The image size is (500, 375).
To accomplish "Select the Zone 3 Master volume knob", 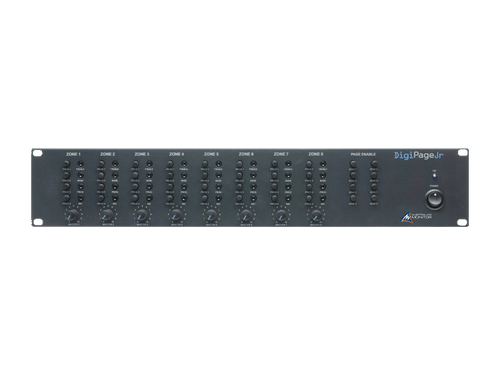I will pos(142,215).
